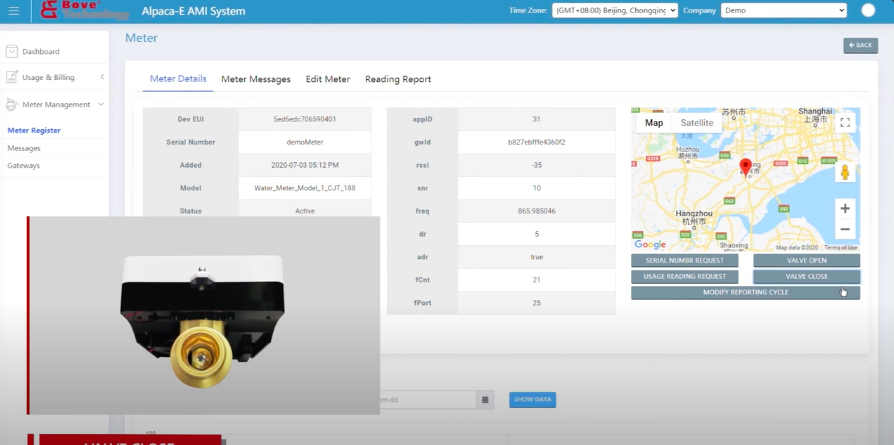Click the user avatar circle
The image size is (894, 445).
click(868, 10)
